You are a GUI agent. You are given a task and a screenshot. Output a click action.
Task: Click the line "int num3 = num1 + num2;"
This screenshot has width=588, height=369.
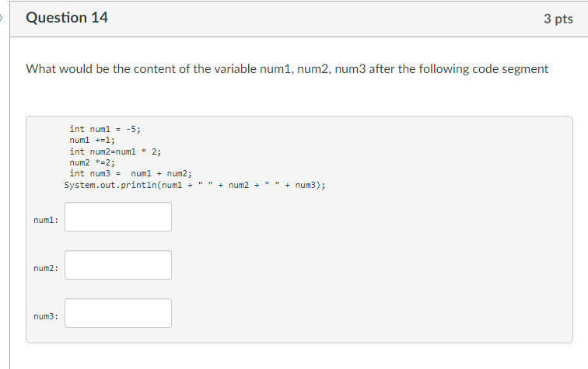tap(131, 173)
